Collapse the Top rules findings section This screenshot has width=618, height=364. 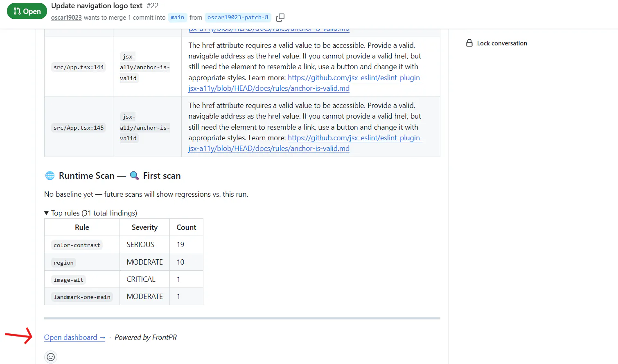(x=90, y=213)
